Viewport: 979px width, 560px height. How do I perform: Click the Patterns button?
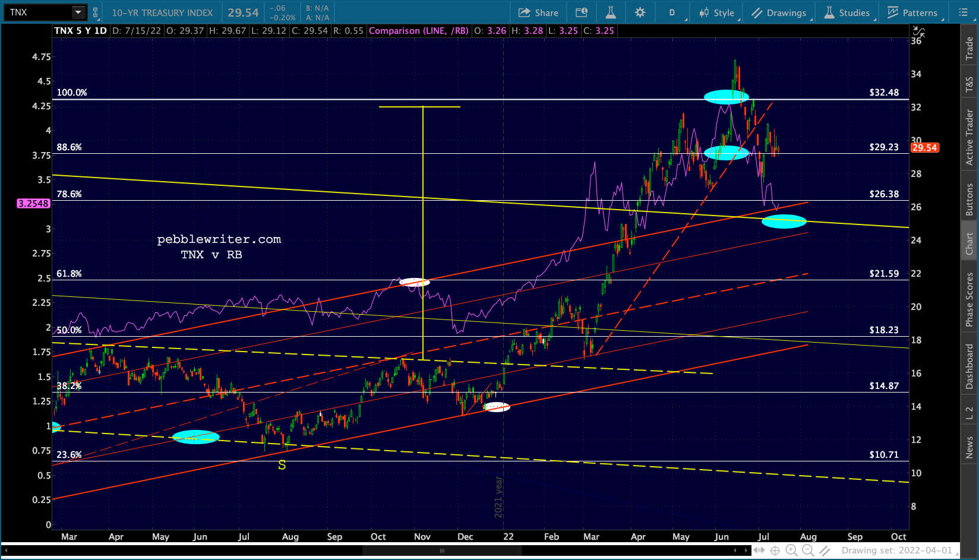912,12
